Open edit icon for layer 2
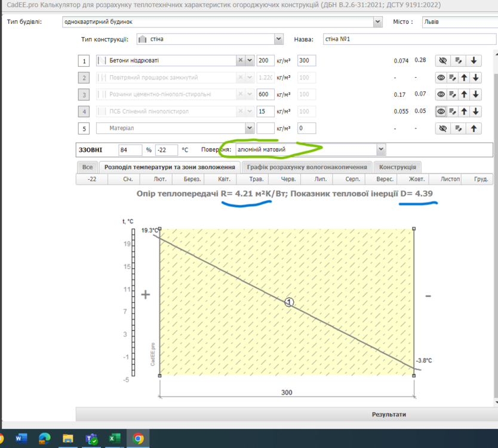The image size is (498, 448). (453, 78)
